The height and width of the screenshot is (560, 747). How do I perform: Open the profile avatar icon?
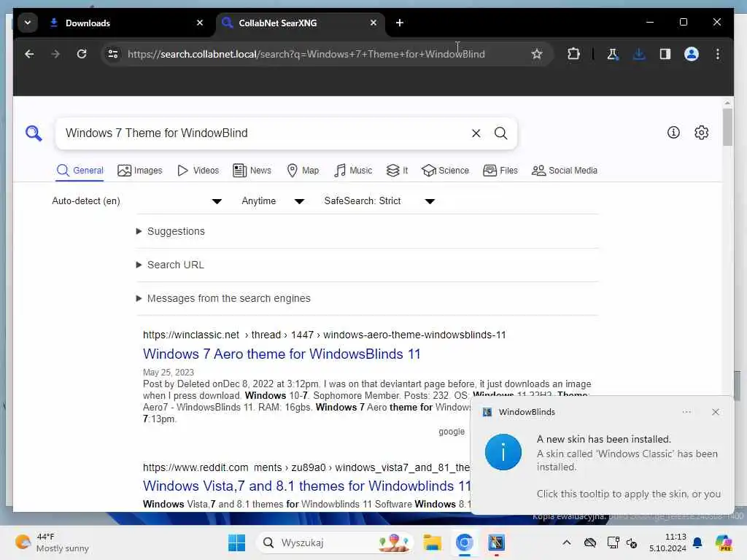tap(692, 54)
